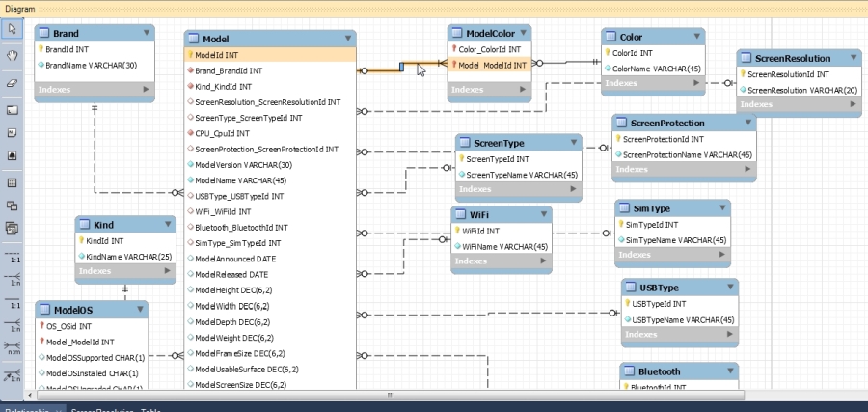Select the text note tool
Screen dimensions: 868x412
(x=13, y=133)
